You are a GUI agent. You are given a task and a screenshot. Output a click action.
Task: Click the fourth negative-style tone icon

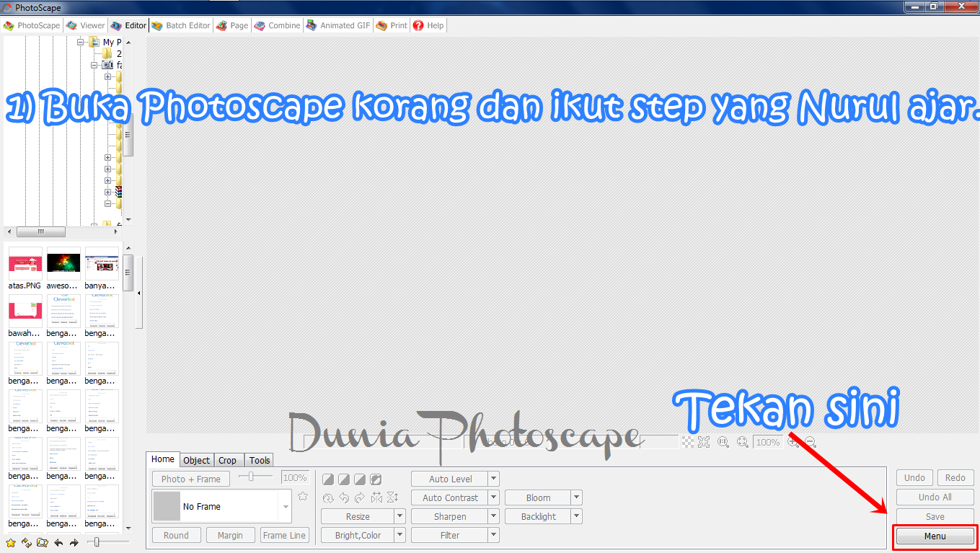coord(375,479)
